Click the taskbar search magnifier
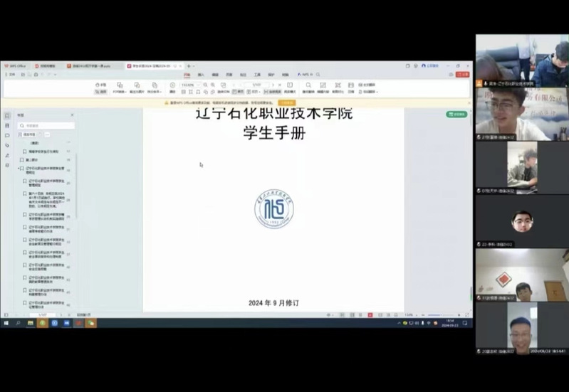Screen dimensions: 569x392 click(18, 323)
